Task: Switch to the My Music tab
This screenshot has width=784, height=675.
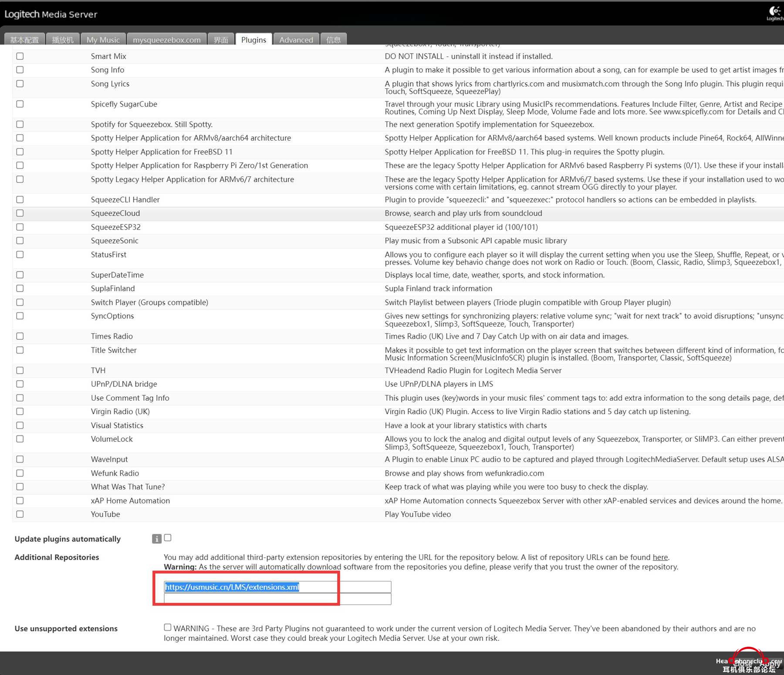Action: [x=103, y=40]
